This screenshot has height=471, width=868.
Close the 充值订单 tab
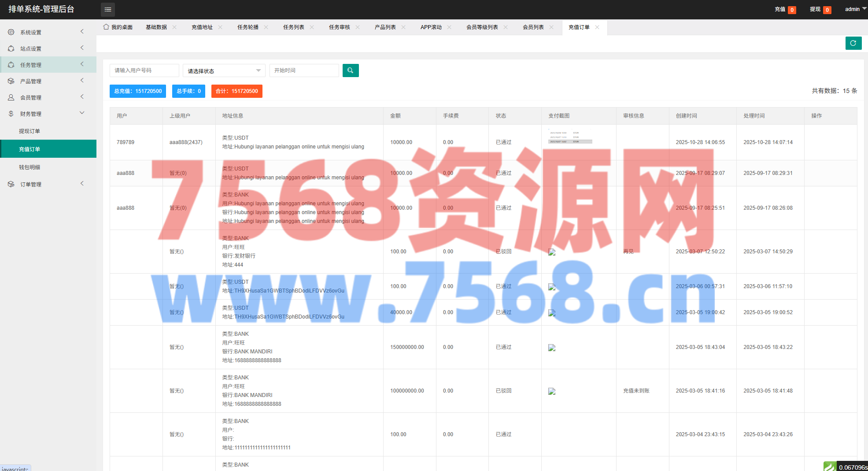[x=597, y=27]
